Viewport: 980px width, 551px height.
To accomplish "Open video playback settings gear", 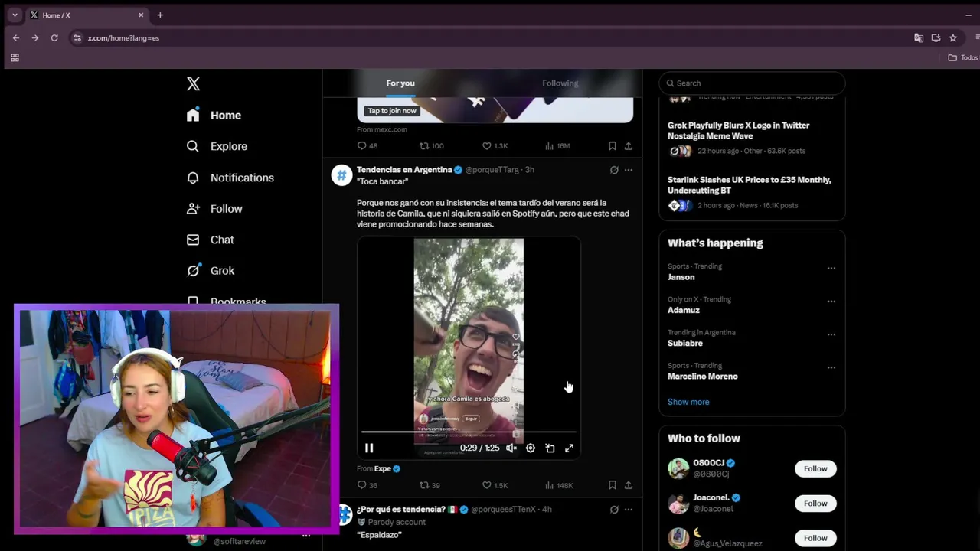I will pyautogui.click(x=531, y=448).
